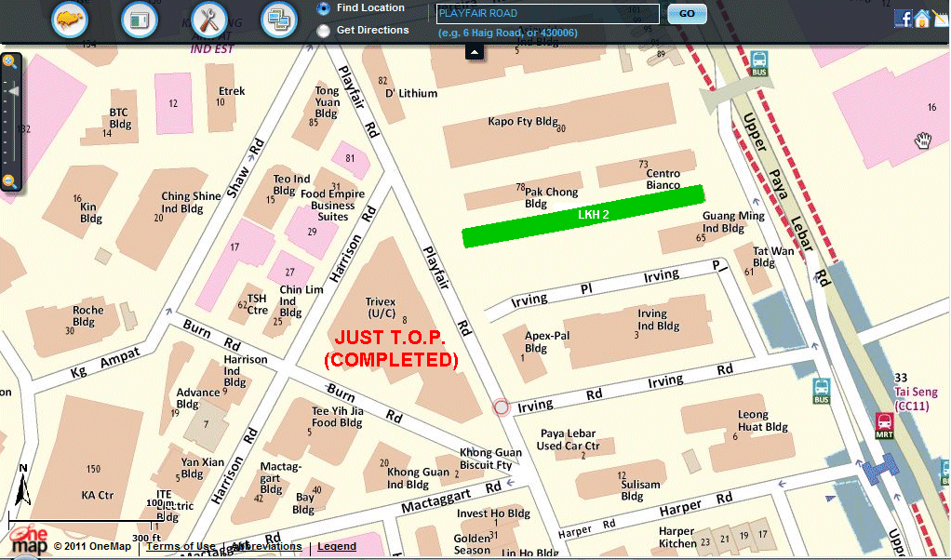This screenshot has height=560, width=951.
Task: Open the tools wrench icon
Action: click(x=208, y=19)
